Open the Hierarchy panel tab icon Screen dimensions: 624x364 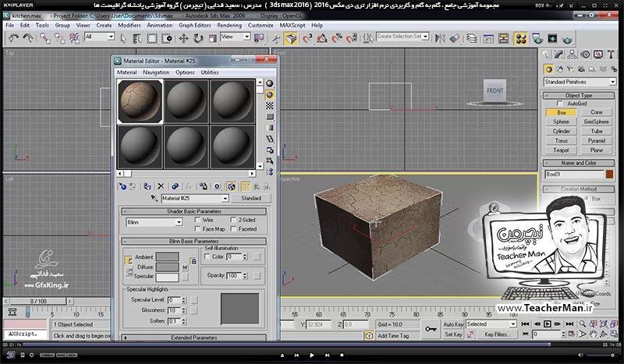click(572, 55)
